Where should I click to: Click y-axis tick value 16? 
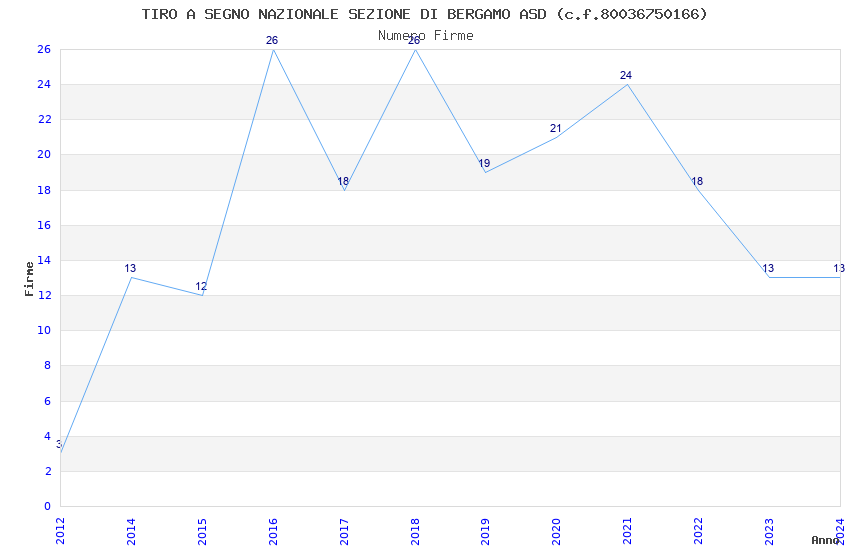[44, 225]
